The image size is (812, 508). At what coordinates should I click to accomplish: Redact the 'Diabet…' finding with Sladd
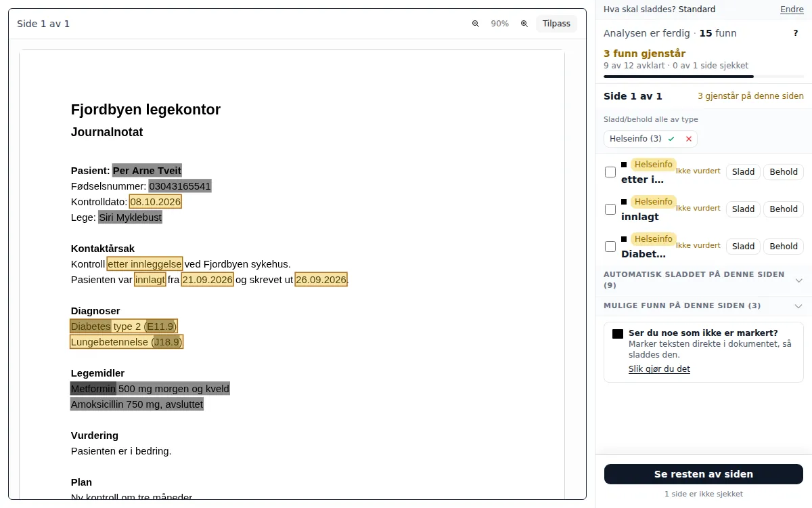743,247
